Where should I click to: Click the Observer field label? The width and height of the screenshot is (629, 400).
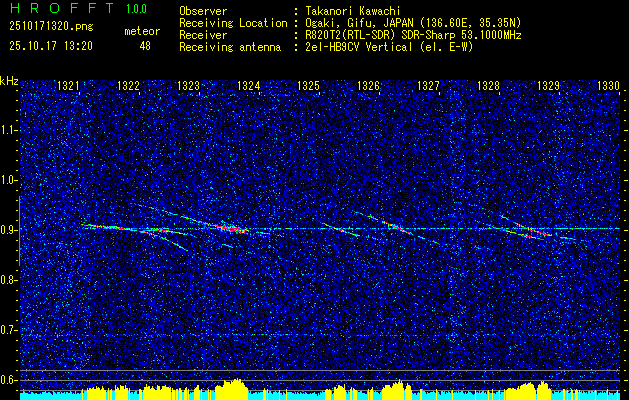(203, 11)
